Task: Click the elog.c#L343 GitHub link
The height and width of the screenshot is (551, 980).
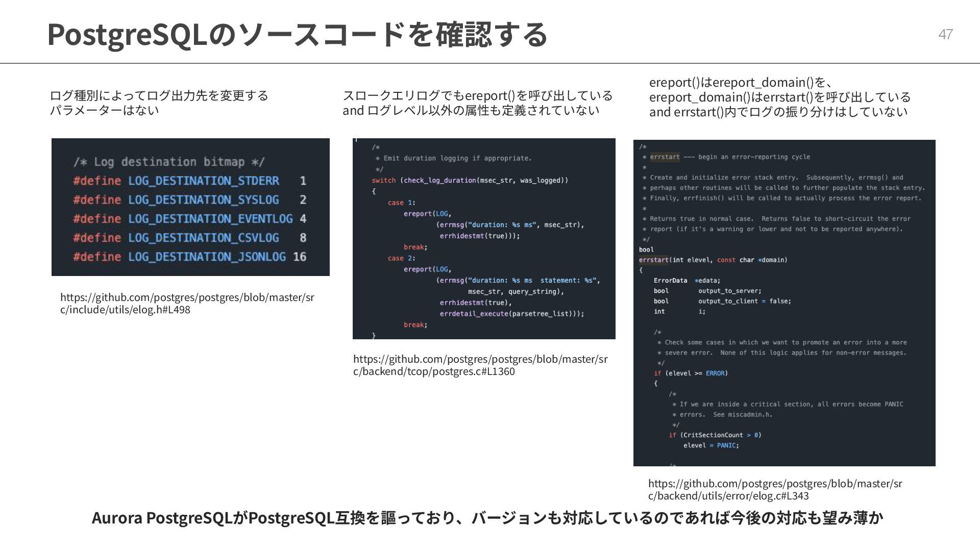Action: point(774,490)
